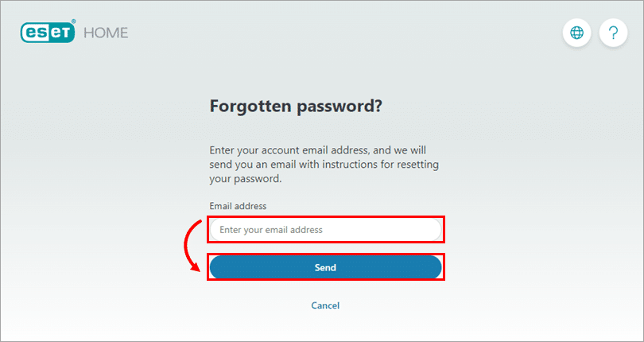Click the Cancel link
The height and width of the screenshot is (342, 644).
[325, 305]
